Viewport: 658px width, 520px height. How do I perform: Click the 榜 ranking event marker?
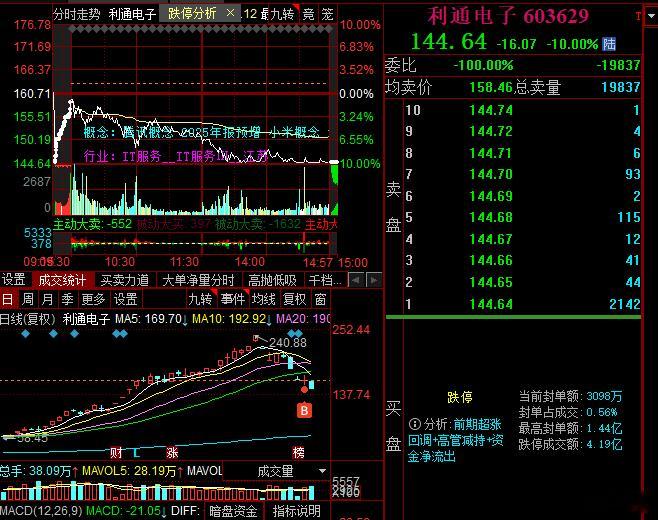pyautogui.click(x=298, y=452)
